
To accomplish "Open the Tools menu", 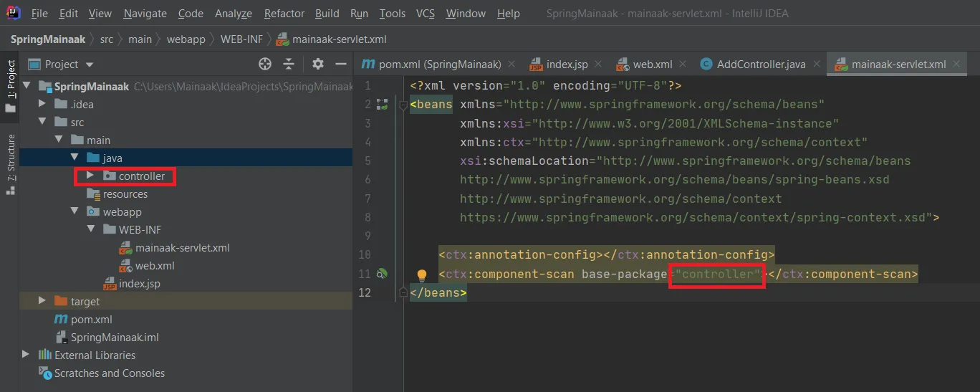I will pyautogui.click(x=393, y=14).
